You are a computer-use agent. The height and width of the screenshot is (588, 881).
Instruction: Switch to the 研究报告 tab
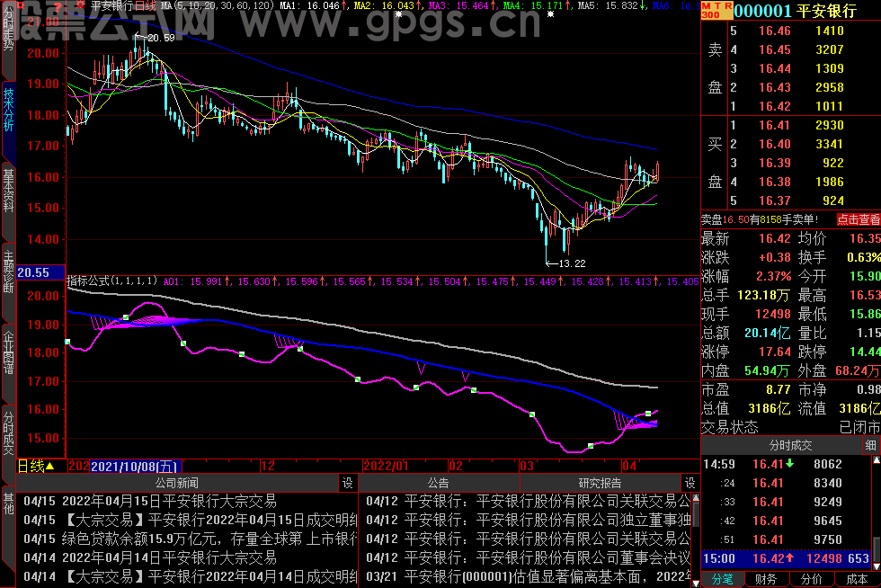pyautogui.click(x=601, y=483)
